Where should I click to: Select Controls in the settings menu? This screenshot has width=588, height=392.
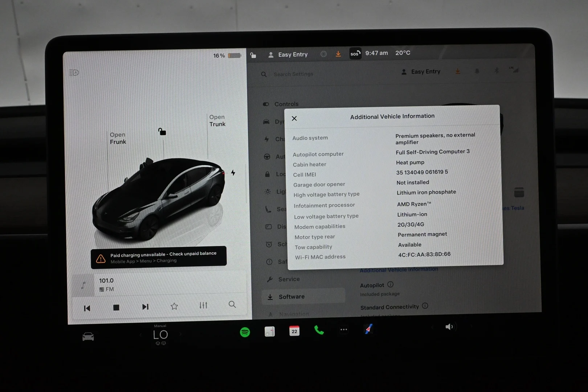coord(281,104)
